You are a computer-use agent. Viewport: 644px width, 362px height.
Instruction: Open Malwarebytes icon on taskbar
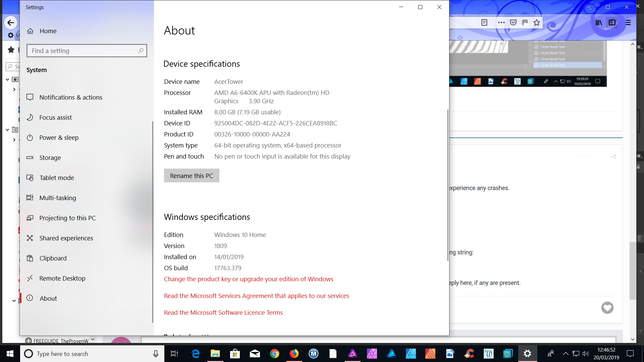point(313,354)
